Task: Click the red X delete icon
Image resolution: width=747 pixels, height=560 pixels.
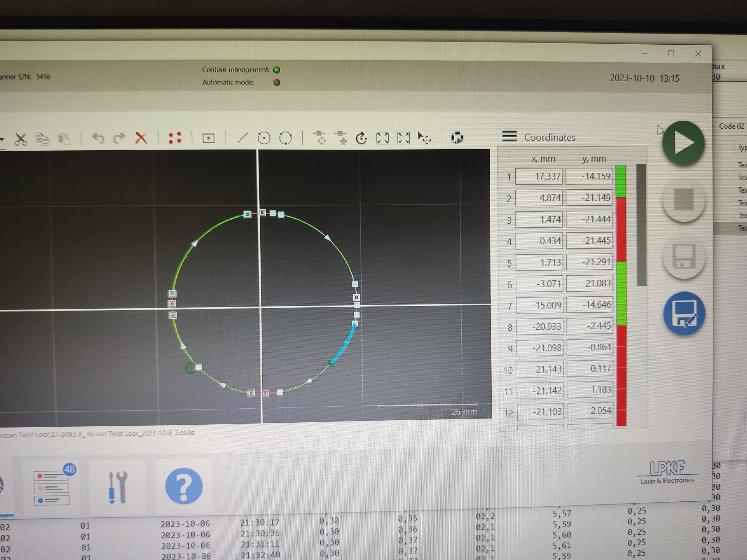Action: click(x=141, y=138)
